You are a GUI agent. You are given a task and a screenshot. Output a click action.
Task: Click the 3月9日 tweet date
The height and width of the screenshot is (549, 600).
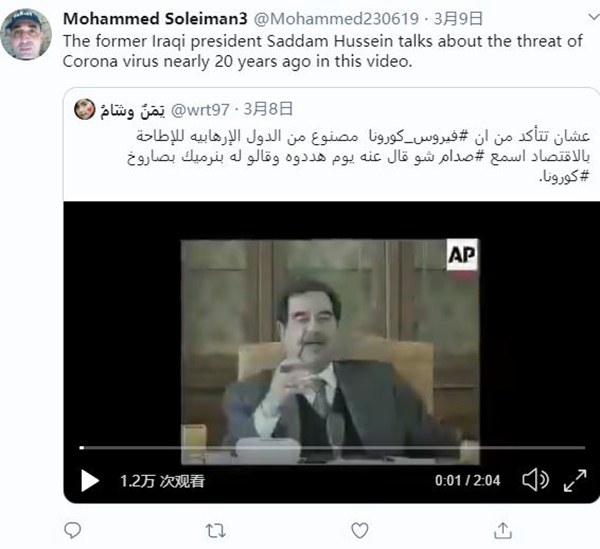458,18
